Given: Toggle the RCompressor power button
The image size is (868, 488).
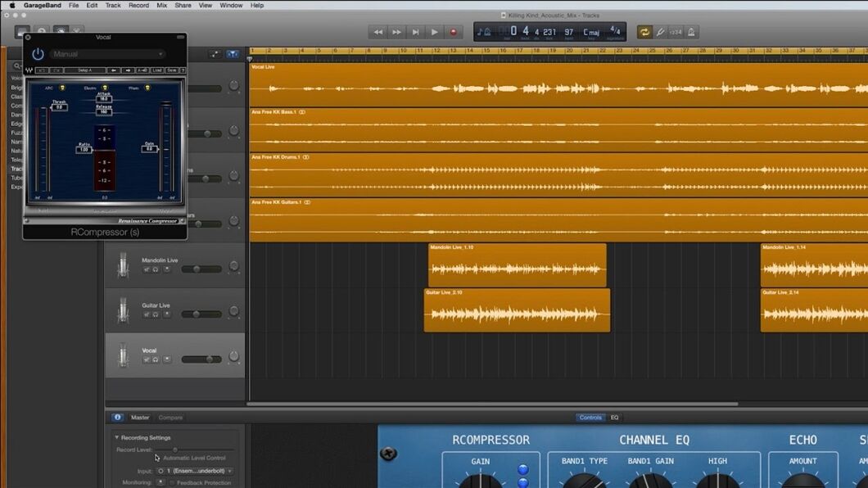Looking at the screenshot, I should pyautogui.click(x=38, y=53).
